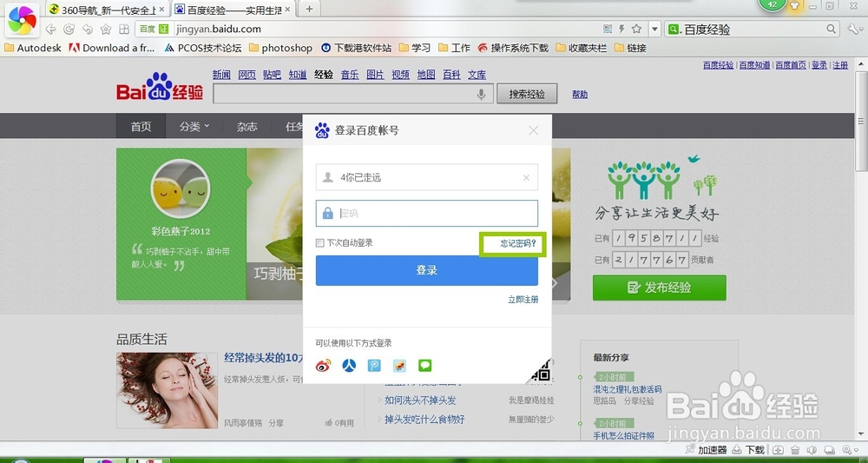
Task: Open the browser wrench tools menu
Action: [x=853, y=29]
